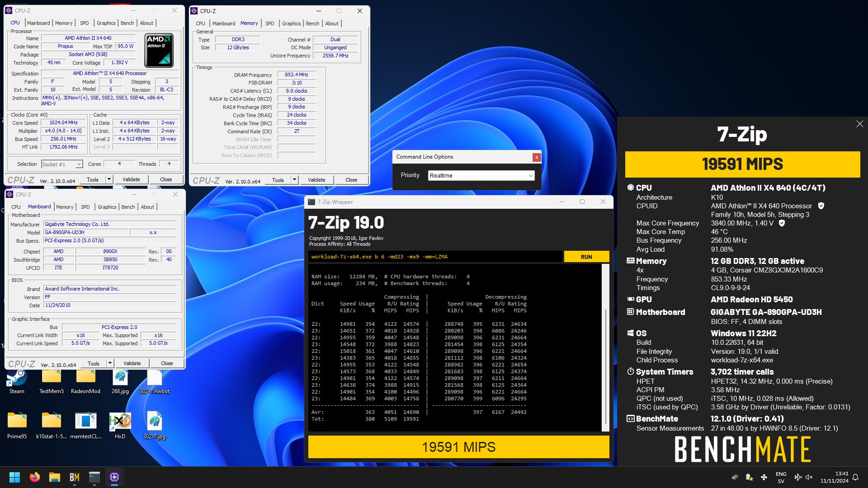Open the notification bell
This screenshot has height=488, width=868.
tap(855, 477)
